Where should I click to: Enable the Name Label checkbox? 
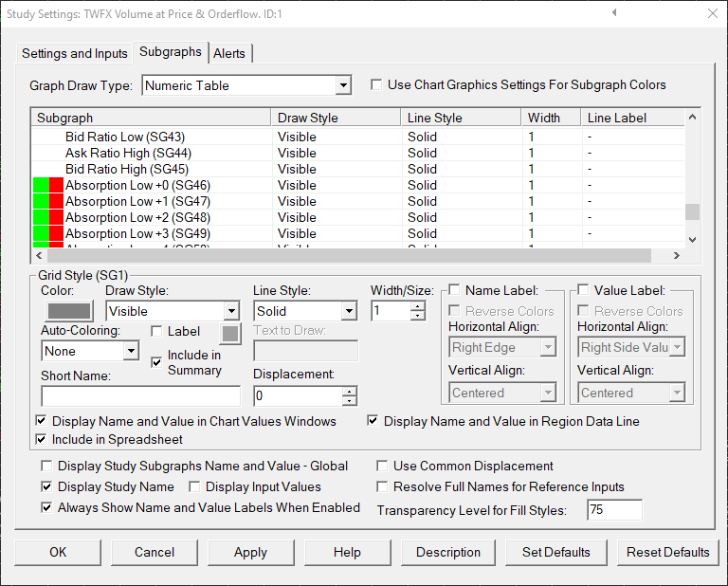click(x=455, y=290)
